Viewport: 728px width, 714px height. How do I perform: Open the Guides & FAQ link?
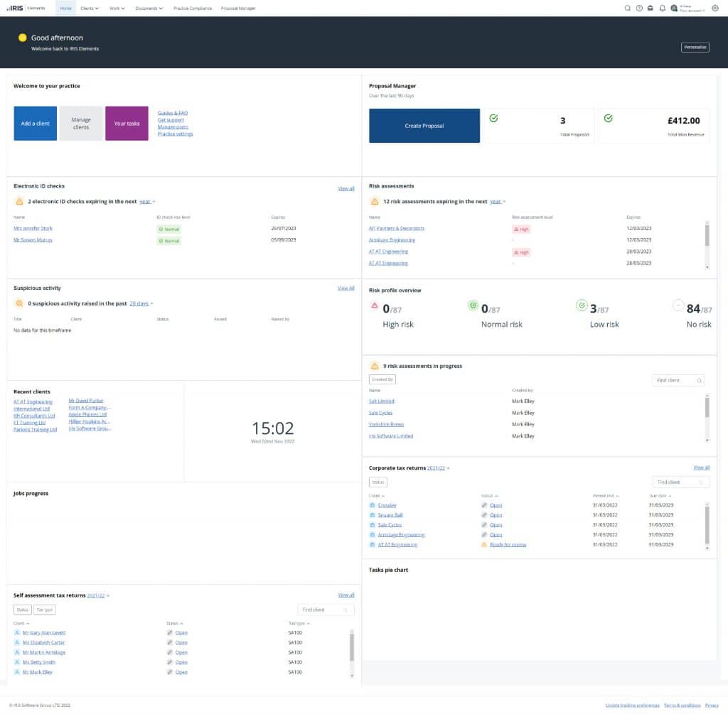tap(173, 113)
